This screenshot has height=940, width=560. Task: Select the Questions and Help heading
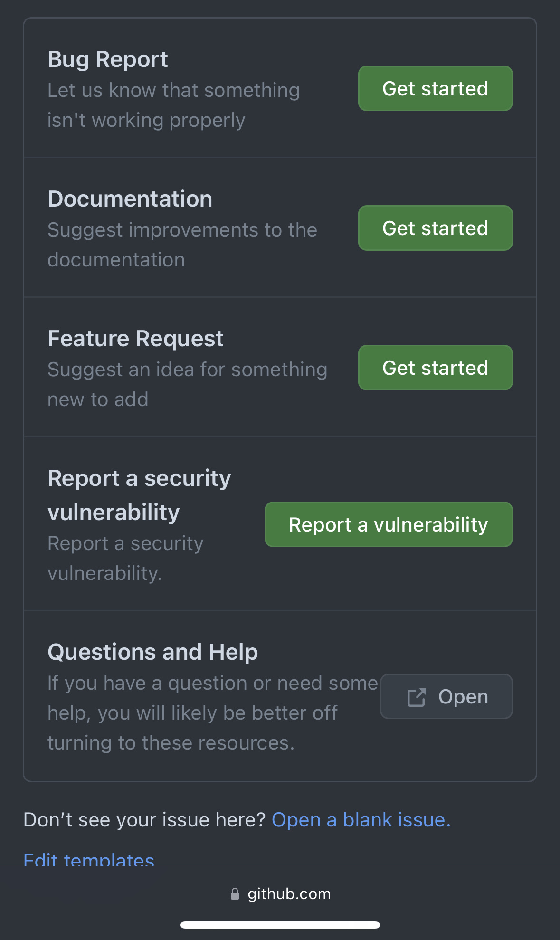[153, 652]
